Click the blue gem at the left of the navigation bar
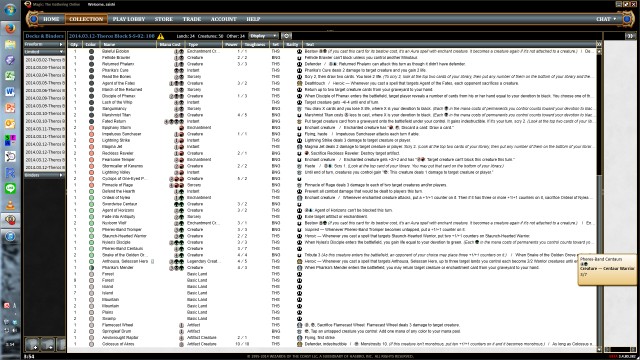 [34, 19]
